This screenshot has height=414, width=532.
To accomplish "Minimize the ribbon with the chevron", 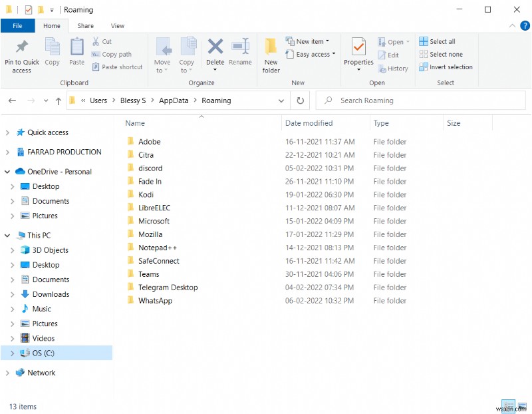I will pyautogui.click(x=512, y=26).
